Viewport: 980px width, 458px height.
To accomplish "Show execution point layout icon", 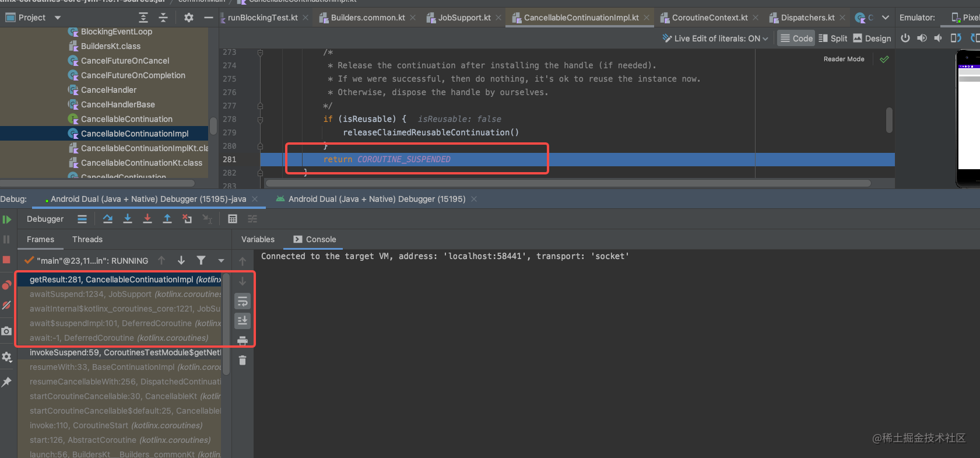I will [x=82, y=219].
